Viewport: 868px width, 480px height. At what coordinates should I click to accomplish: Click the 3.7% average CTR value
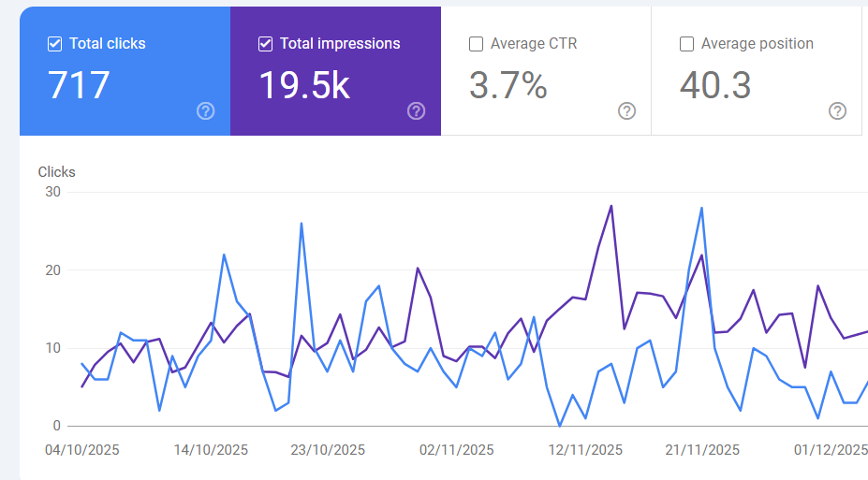[x=508, y=85]
